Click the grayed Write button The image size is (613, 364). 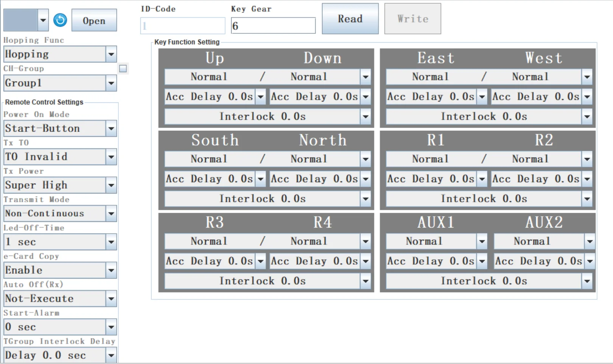(x=413, y=19)
